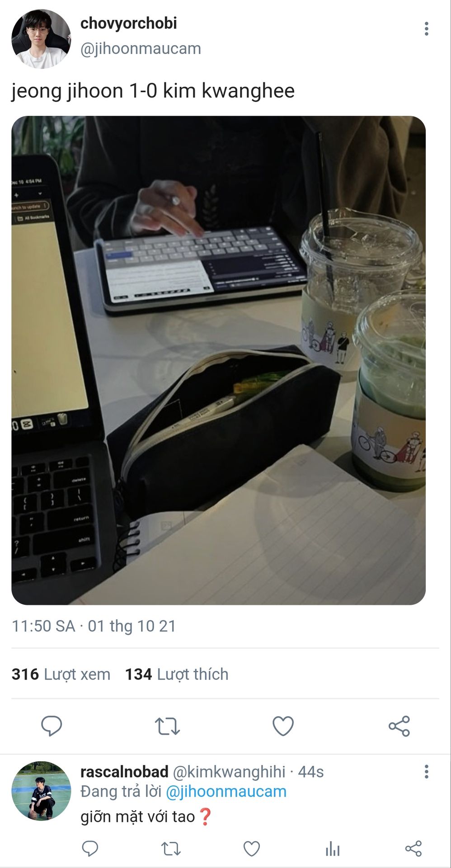Retweet the jeong jihoon post
The height and width of the screenshot is (868, 451).
[168, 726]
